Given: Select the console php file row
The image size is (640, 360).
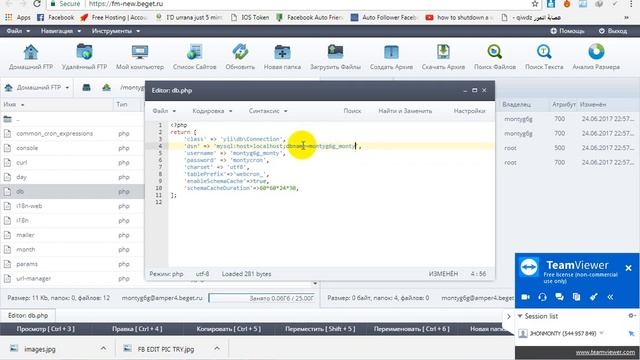Looking at the screenshot, I should pos(72,148).
